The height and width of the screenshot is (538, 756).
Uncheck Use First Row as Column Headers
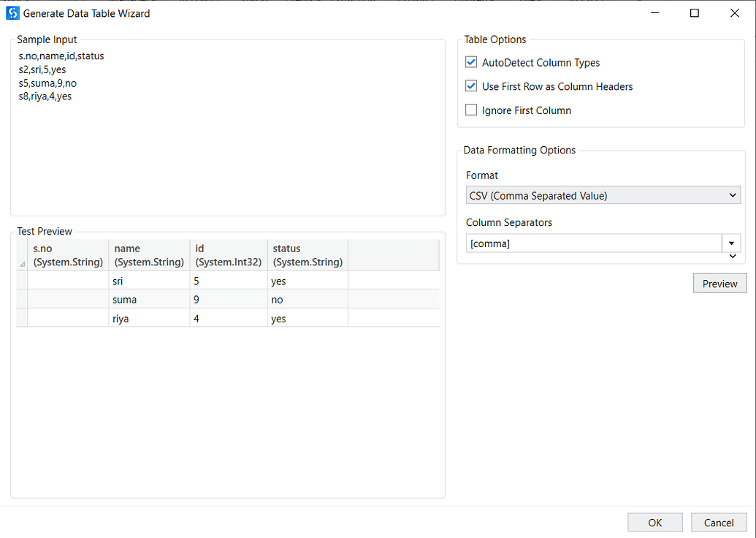[471, 86]
